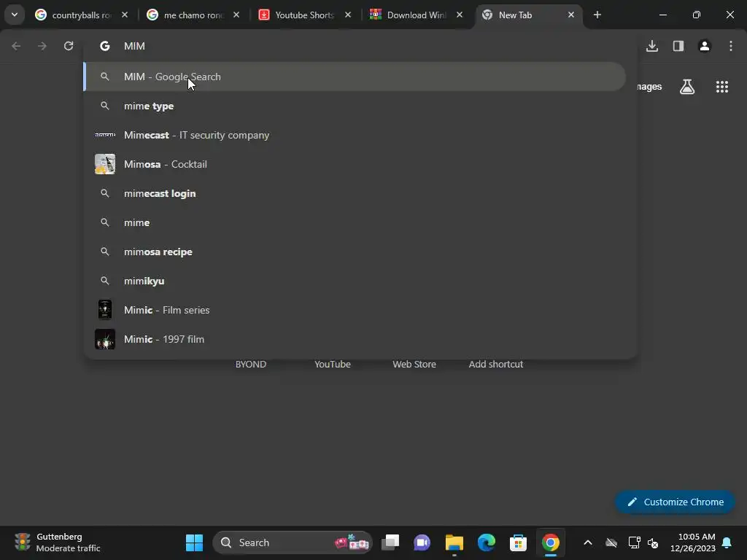Open the Downloads icon in toolbar

(x=652, y=46)
